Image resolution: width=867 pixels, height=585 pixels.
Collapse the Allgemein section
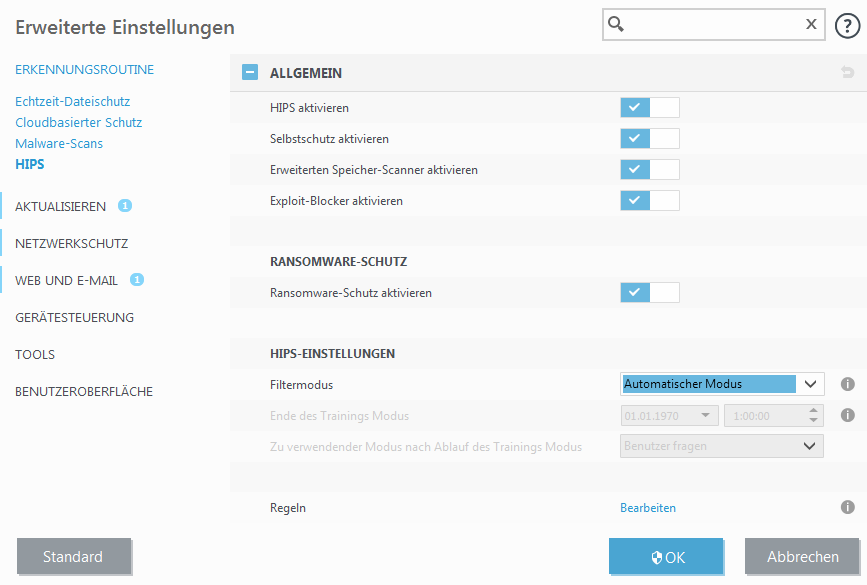[x=250, y=73]
